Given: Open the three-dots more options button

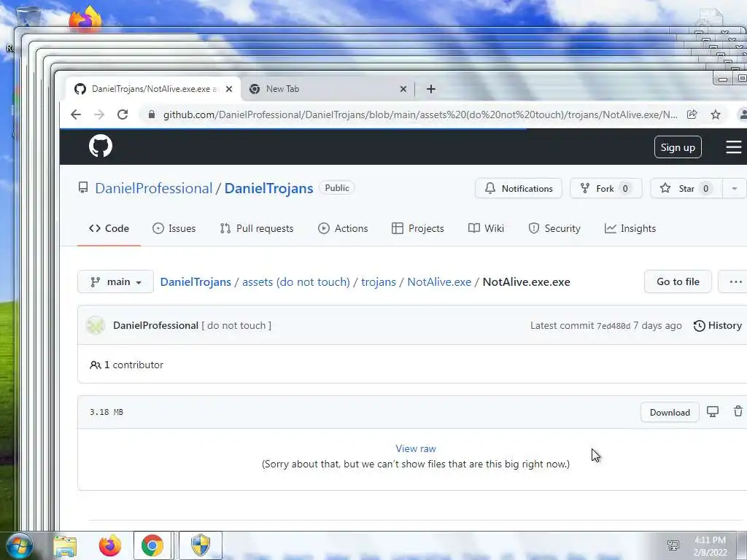Looking at the screenshot, I should tap(735, 282).
